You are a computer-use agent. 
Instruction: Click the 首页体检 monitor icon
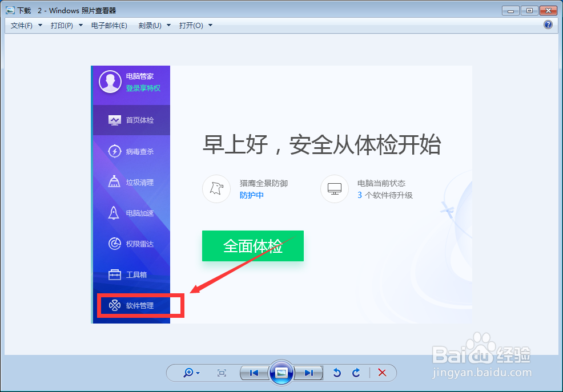click(115, 120)
